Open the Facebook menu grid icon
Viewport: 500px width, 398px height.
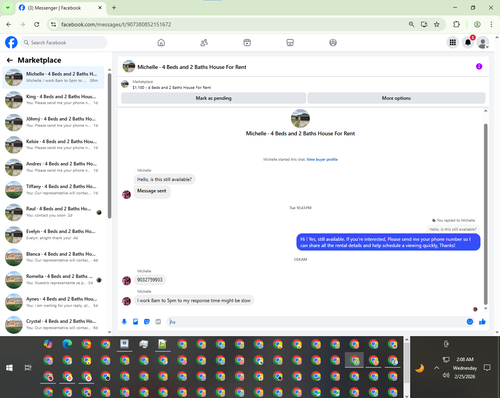click(x=453, y=42)
